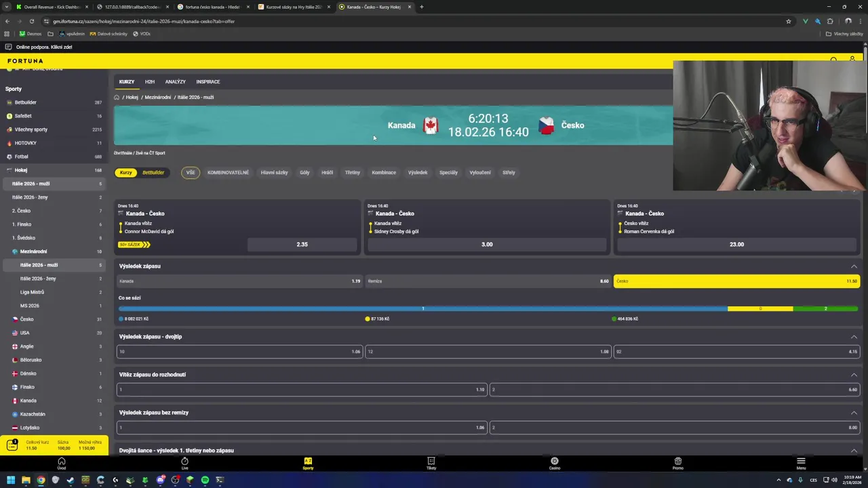Pick Roman Červenka combo at 23.00
The image size is (868, 488).
tap(736, 245)
